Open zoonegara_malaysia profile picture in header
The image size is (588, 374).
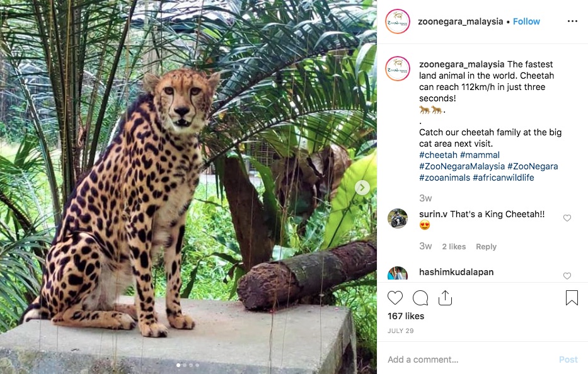[398, 21]
